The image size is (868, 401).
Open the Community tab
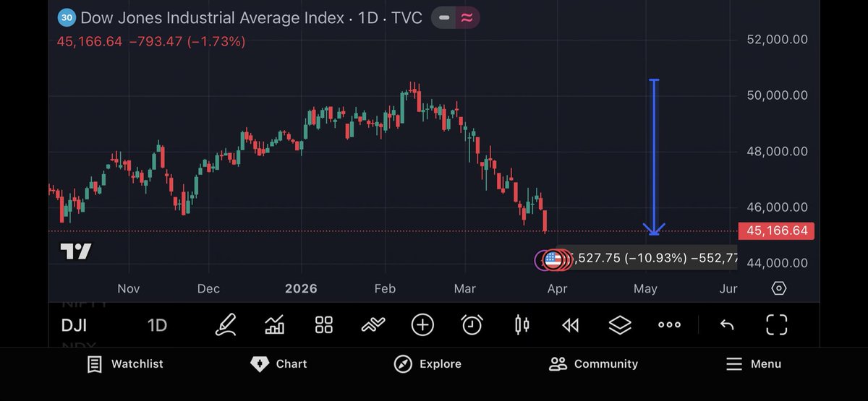click(x=593, y=364)
